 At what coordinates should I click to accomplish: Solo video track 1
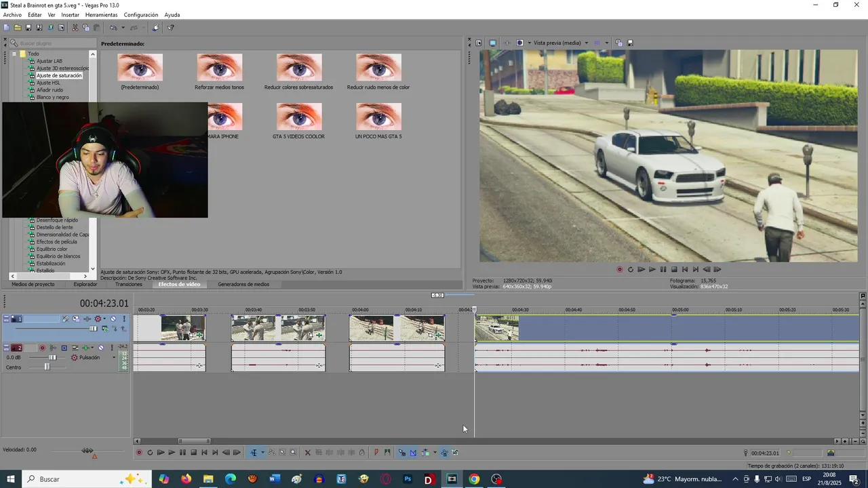124,319
